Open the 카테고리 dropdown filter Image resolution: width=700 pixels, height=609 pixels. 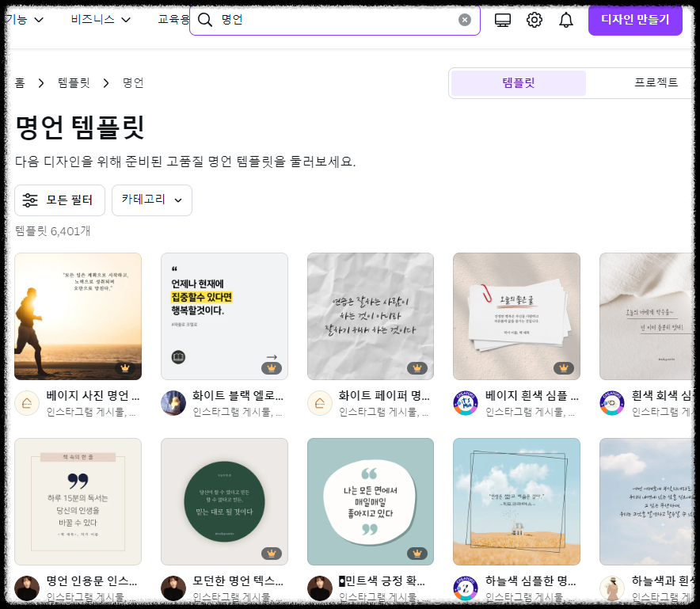[x=151, y=200]
